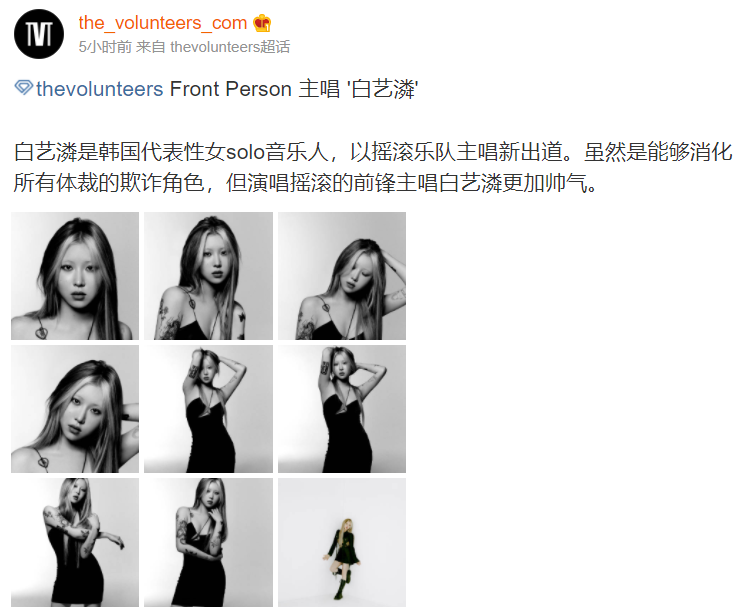Viewport: 739px width, 614px height.
Task: Open fourth tilted-head close-up thumbnail
Action: (x=75, y=409)
